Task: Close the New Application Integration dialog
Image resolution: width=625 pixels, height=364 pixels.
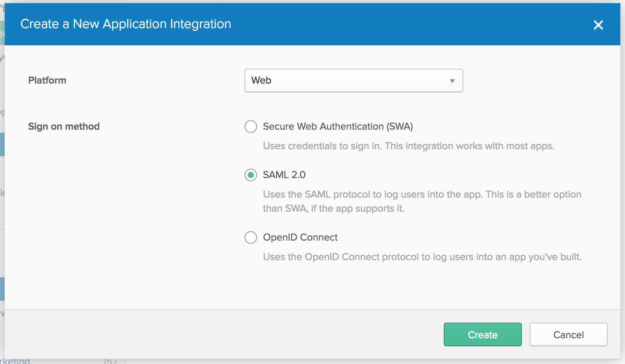Action: pyautogui.click(x=598, y=25)
